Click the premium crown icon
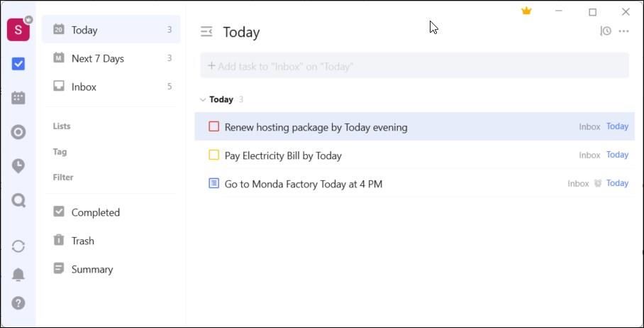Image resolution: width=644 pixels, height=328 pixels. coord(526,11)
